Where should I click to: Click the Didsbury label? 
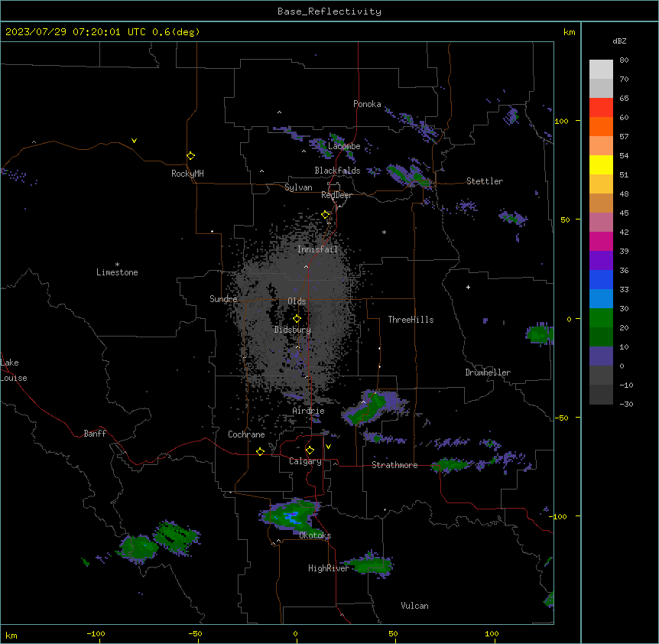293,330
